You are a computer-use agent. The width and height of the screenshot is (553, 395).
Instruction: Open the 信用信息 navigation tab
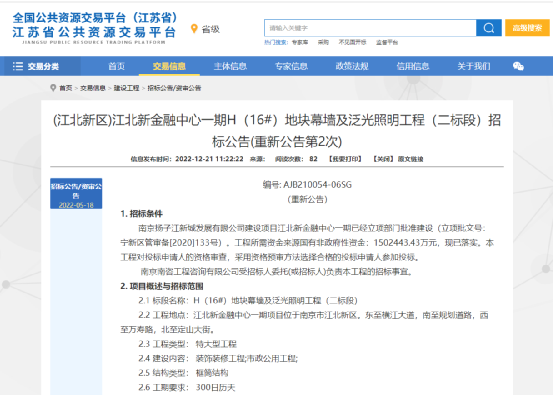pyautogui.click(x=413, y=66)
